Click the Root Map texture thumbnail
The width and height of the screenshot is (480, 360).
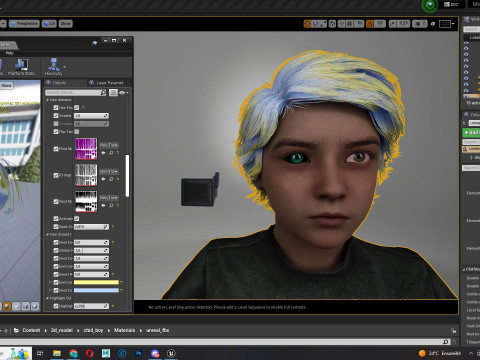(86, 201)
